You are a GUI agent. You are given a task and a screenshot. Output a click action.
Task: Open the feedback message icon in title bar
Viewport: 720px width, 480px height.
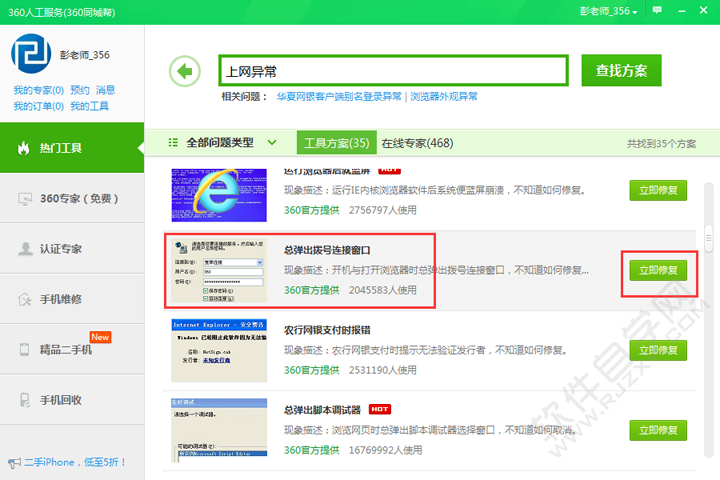(x=658, y=10)
